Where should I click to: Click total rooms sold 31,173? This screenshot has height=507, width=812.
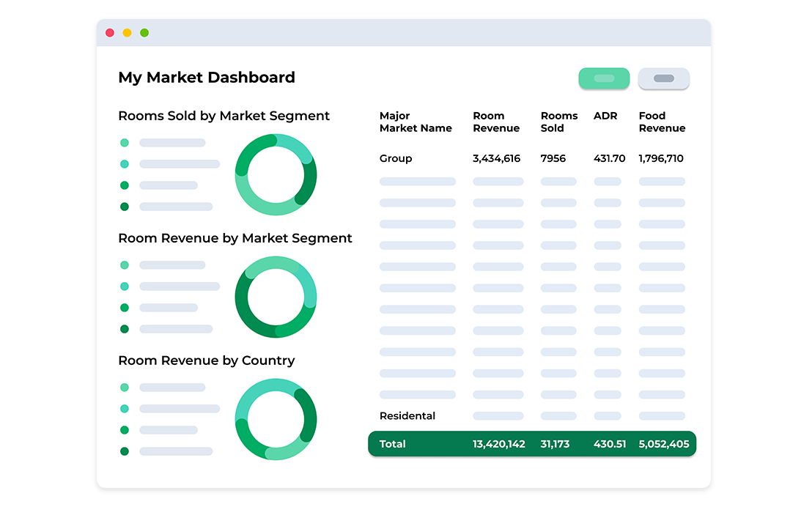(x=555, y=444)
